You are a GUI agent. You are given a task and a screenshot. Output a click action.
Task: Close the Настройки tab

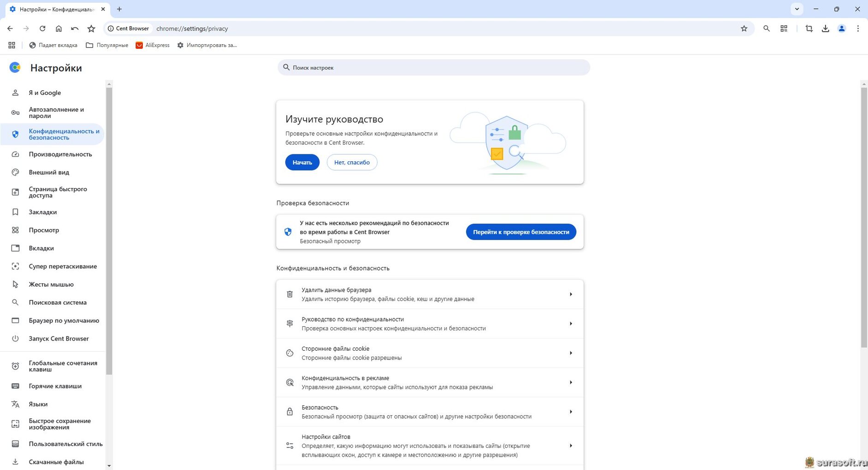[103, 9]
